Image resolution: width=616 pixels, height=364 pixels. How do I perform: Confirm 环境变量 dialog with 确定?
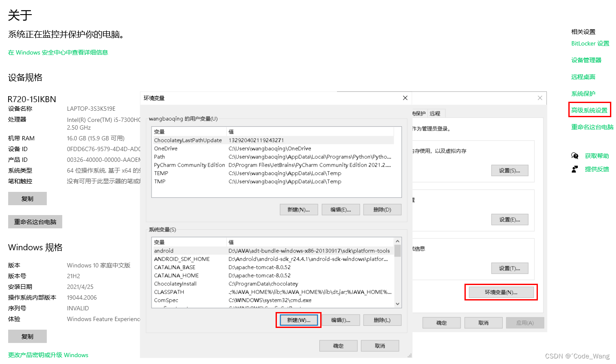pos(338,346)
